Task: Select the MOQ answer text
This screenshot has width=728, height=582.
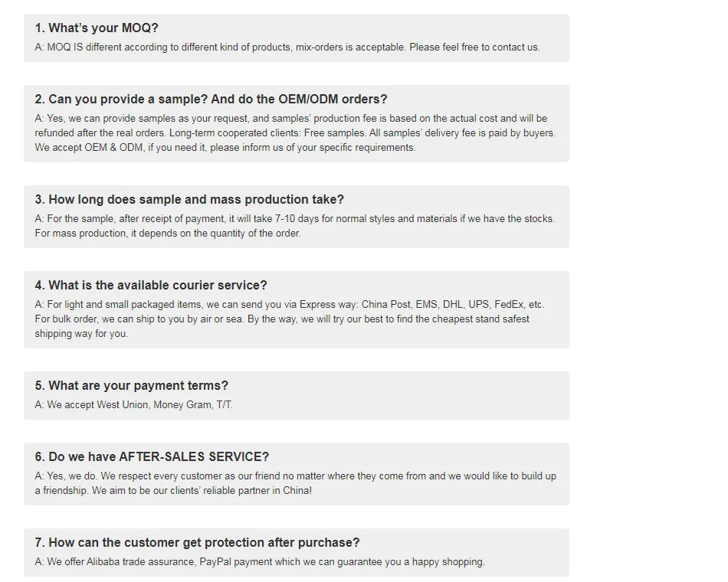Action: click(x=287, y=47)
